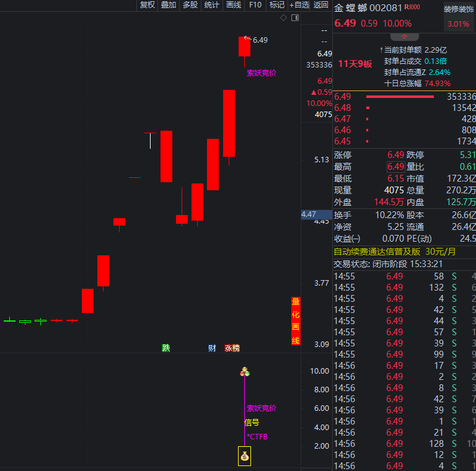The height and width of the screenshot is (471, 476).
Task: Click the 换手 value 10.22%
Action: pos(390,215)
